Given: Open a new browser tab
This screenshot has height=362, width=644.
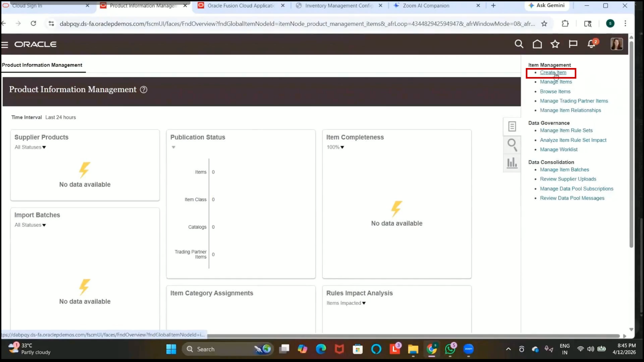Looking at the screenshot, I should pos(493,5).
